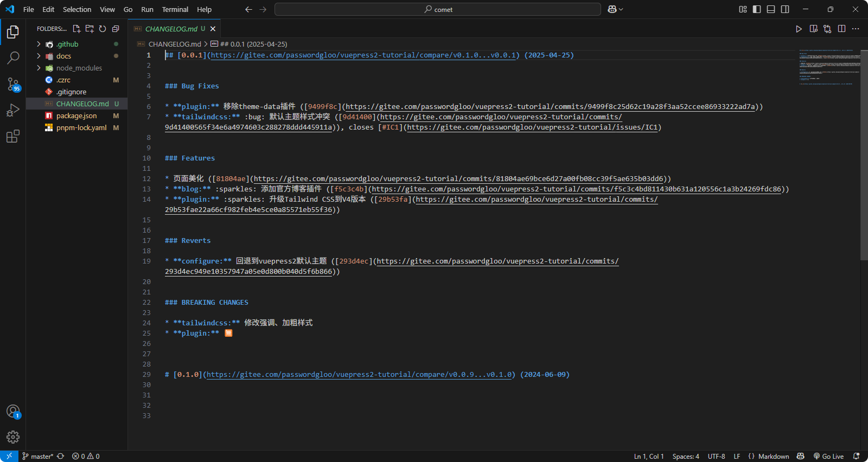This screenshot has height=462, width=868.
Task: Open the Selection menu
Action: tap(77, 9)
